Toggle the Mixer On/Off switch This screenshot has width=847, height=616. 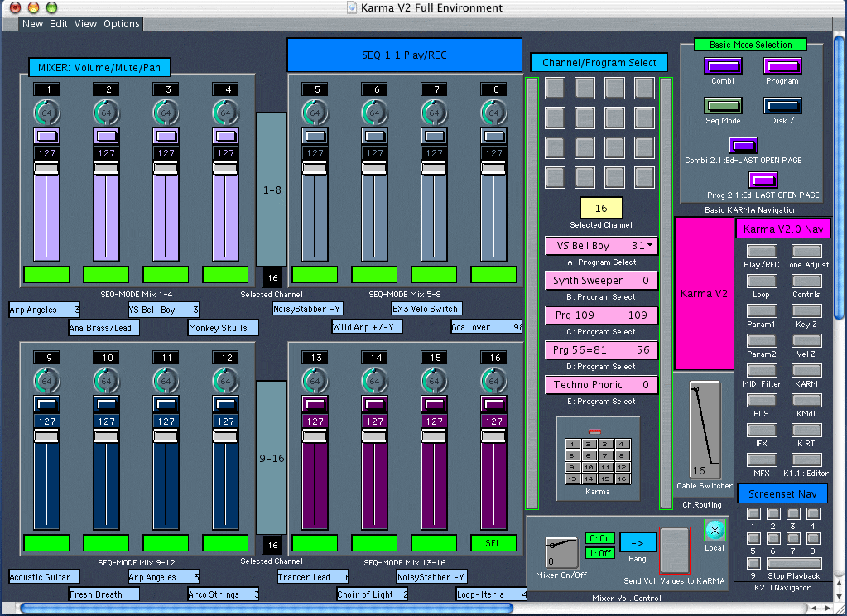[562, 553]
